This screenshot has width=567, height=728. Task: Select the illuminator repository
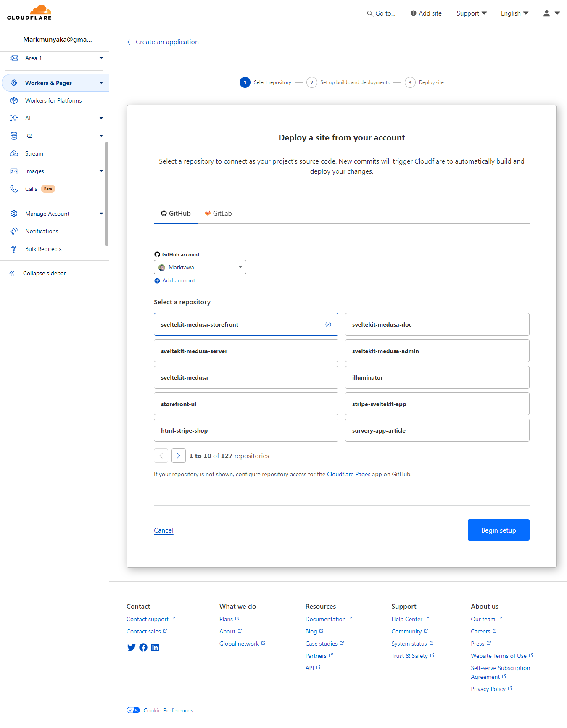pyautogui.click(x=437, y=377)
